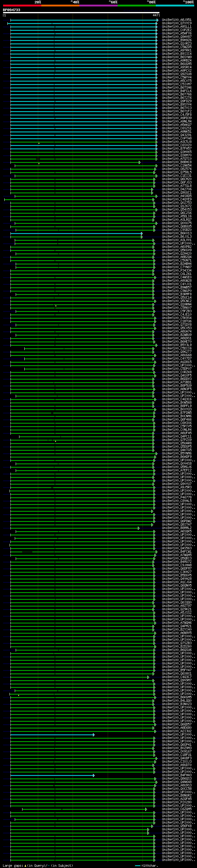The width and height of the screenshot is (197, 868).
Task: Select the UniRef100_C5WYV4 label
Action: coord(177,78)
